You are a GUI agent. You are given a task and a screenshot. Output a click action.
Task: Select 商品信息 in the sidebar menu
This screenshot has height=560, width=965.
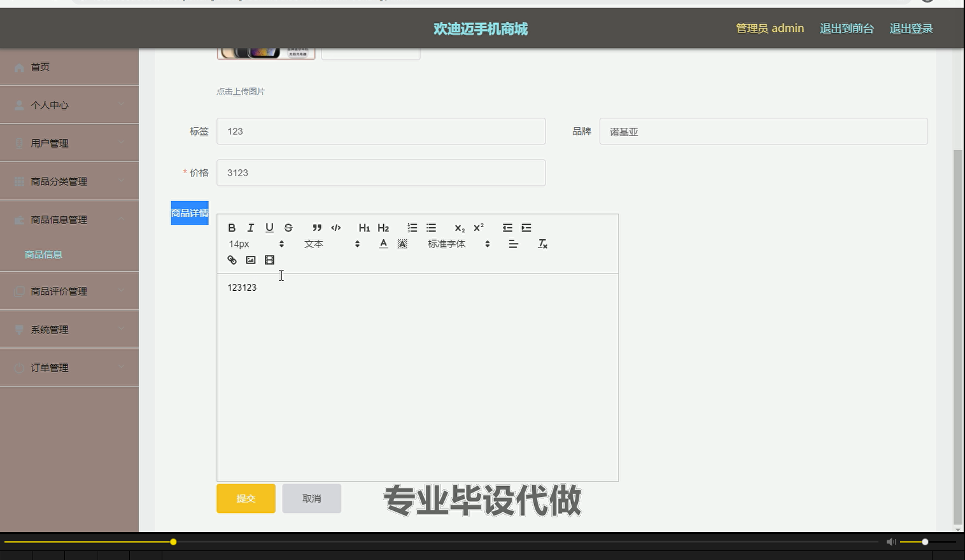[43, 254]
